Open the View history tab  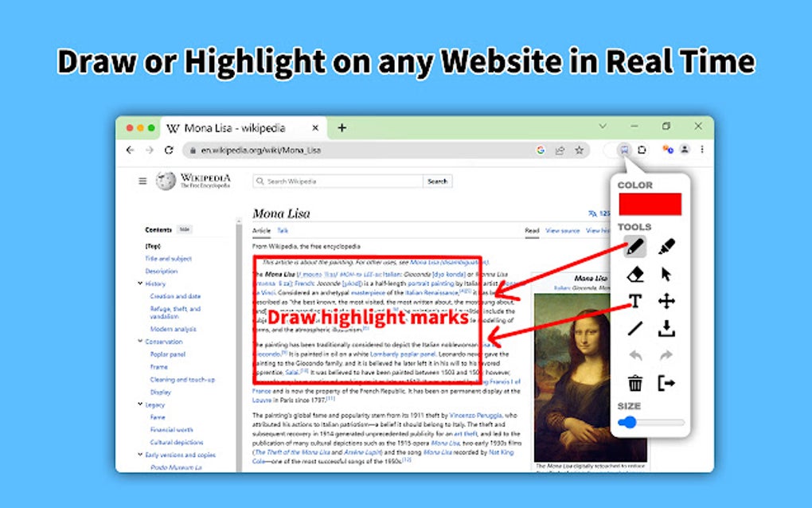599,230
